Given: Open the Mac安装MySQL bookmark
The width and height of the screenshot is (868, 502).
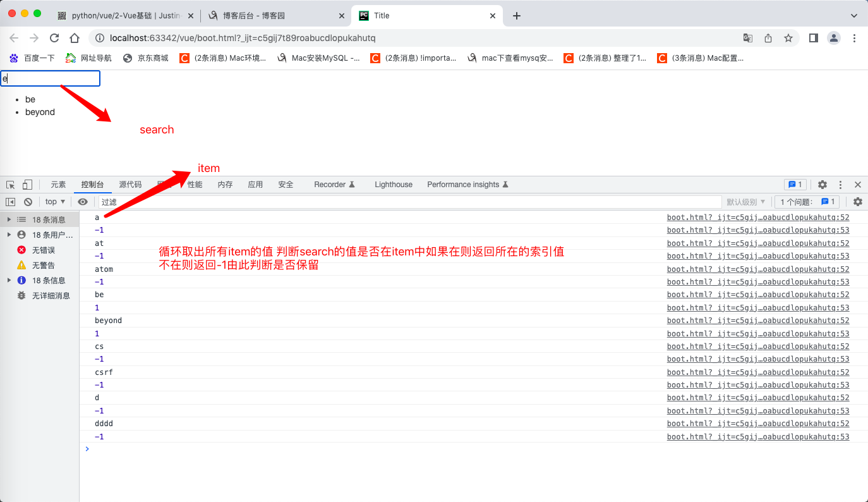Looking at the screenshot, I should click(x=318, y=58).
